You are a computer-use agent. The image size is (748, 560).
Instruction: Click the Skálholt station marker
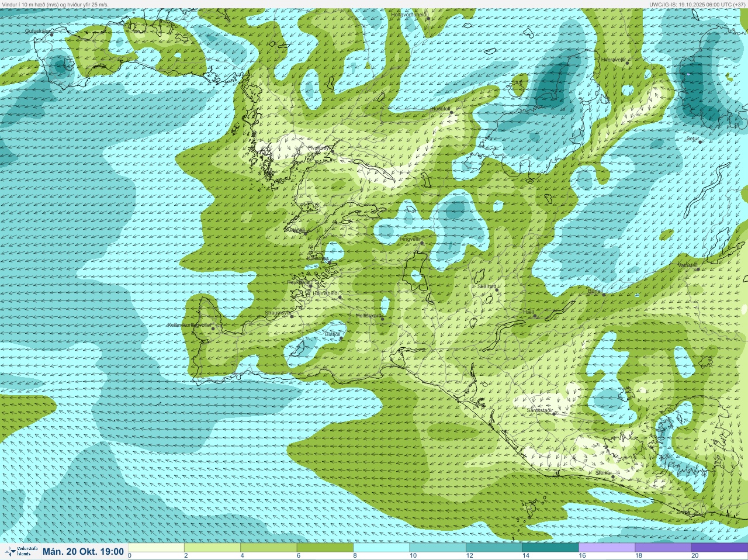497,289
